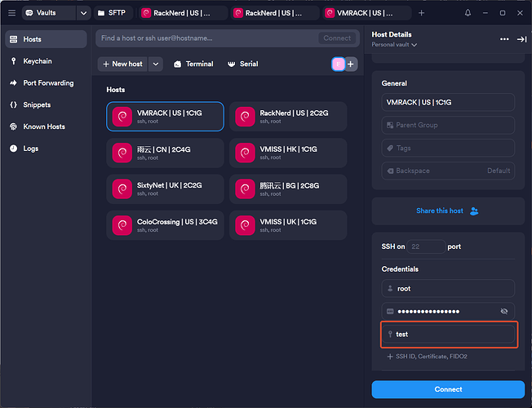
Task: Open Host Details more options menu
Action: [x=504, y=39]
